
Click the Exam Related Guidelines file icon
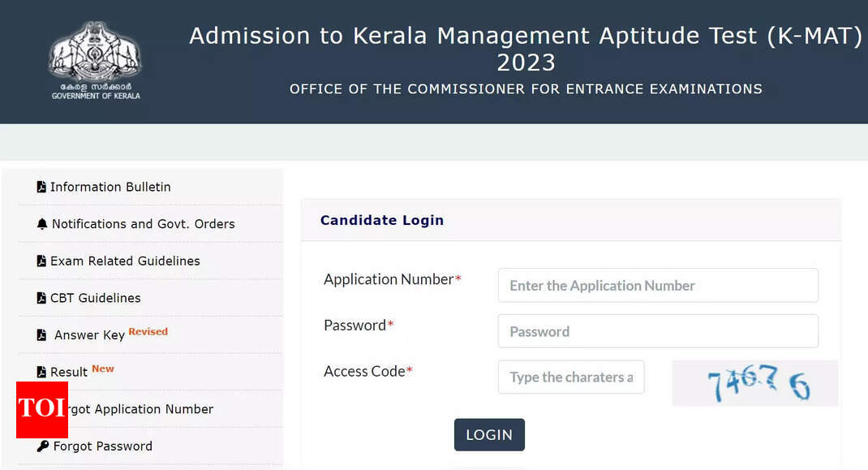pyautogui.click(x=42, y=261)
